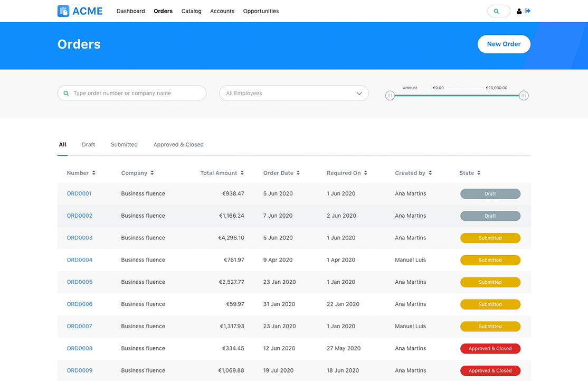Image resolution: width=588 pixels, height=381 pixels.
Task: Click the order number search field
Action: (x=132, y=93)
